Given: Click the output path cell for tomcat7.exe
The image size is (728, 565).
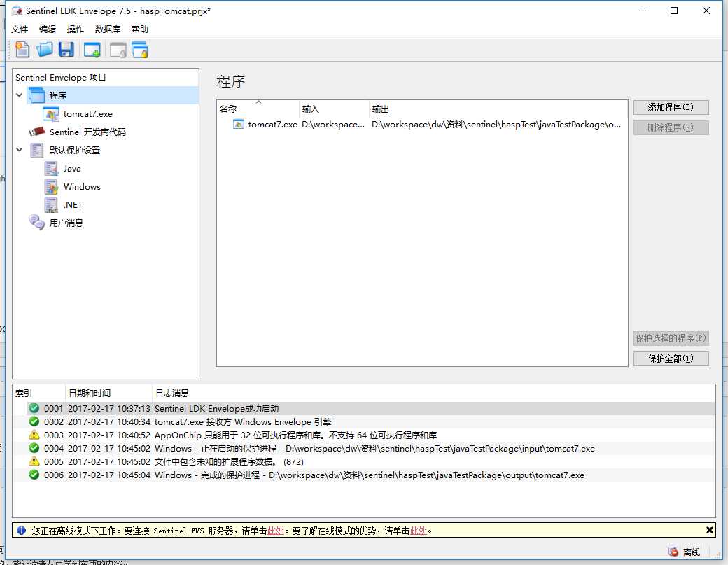Looking at the screenshot, I should click(x=496, y=125).
